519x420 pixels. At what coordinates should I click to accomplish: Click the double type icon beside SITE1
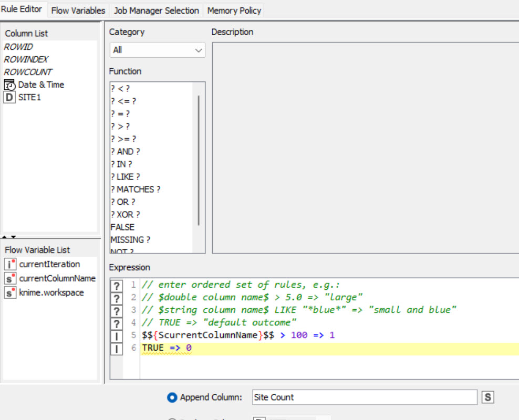point(9,97)
